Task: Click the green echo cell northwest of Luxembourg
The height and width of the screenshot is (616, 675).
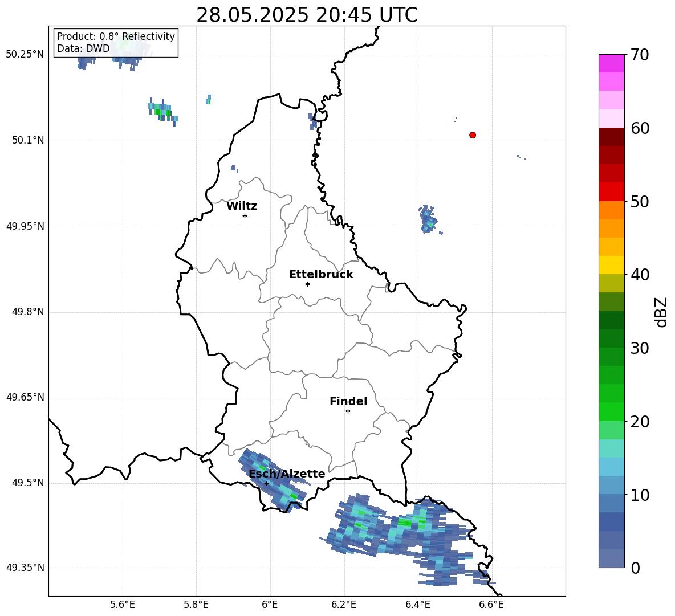Action: [162, 111]
